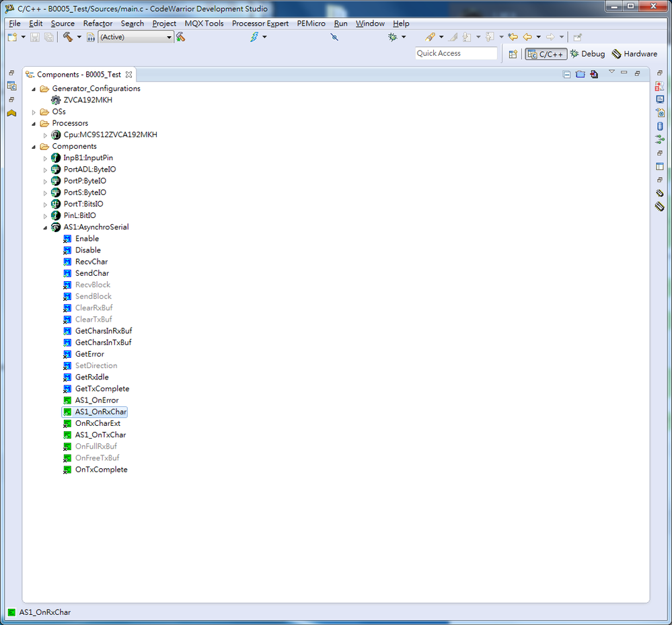Click the import page icon in Components toolbar
Viewport: 672px width, 625px height.
pos(593,75)
